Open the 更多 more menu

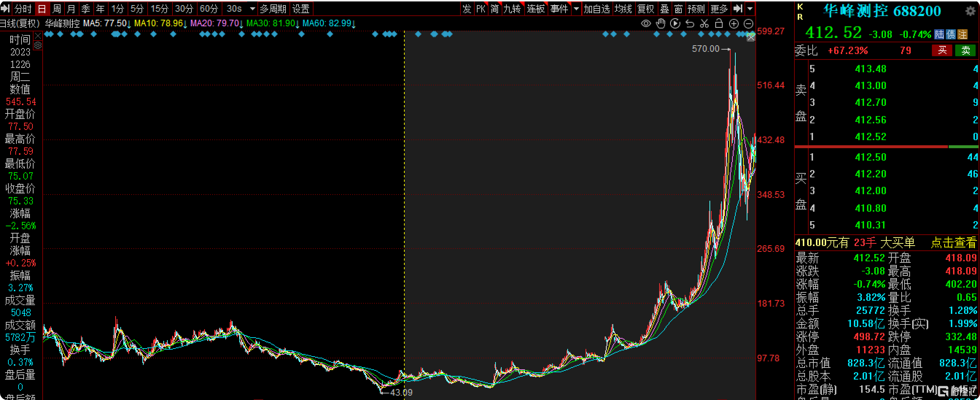click(719, 8)
